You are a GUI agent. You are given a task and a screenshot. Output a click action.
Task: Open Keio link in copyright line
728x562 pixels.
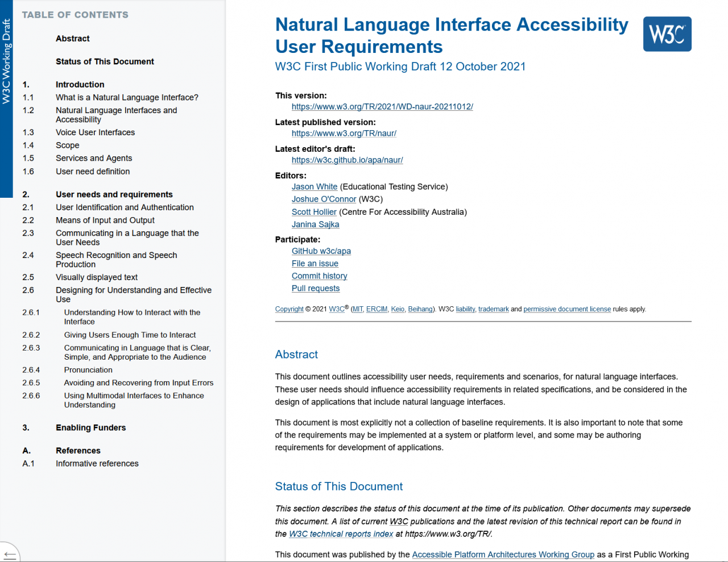tap(398, 309)
